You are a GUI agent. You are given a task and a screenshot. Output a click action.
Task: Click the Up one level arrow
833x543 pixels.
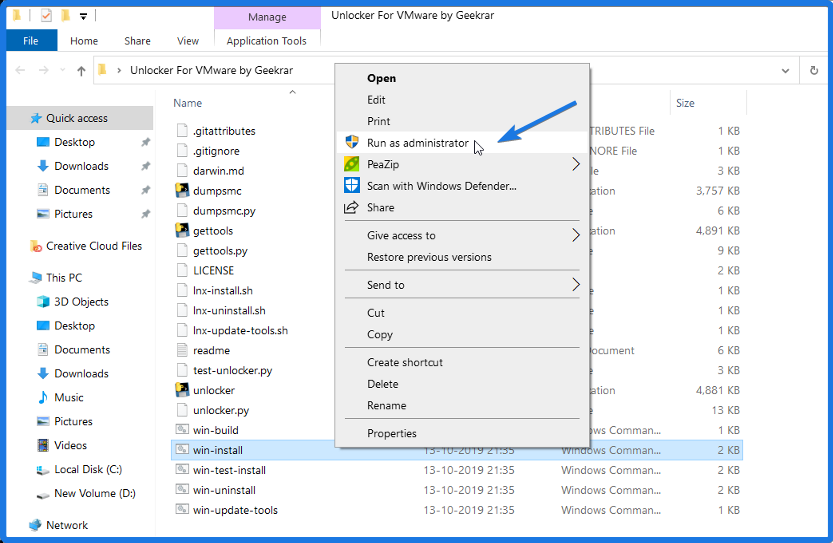click(81, 71)
